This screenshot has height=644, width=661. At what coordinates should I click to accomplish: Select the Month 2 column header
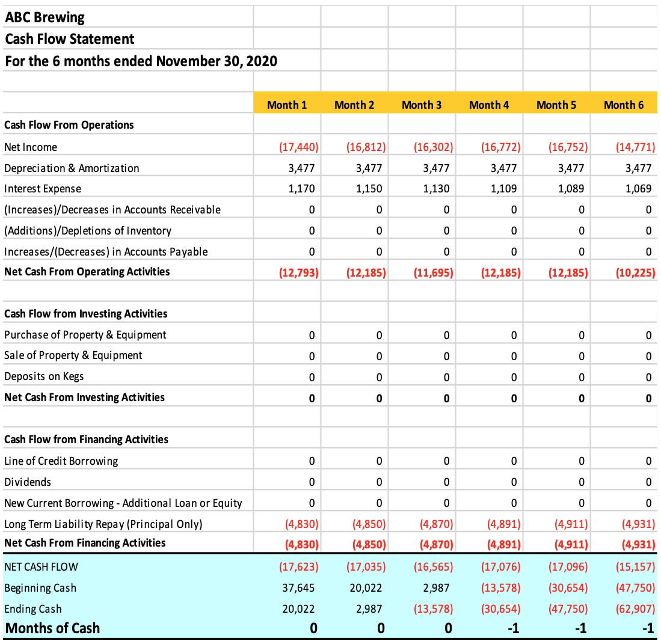[354, 103]
